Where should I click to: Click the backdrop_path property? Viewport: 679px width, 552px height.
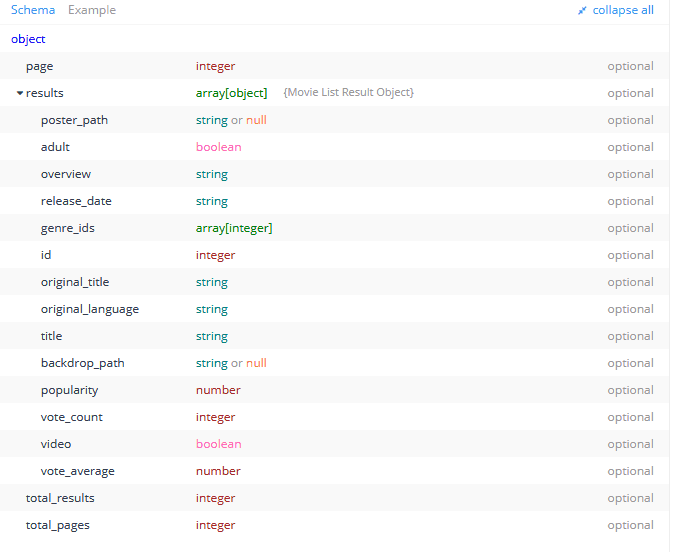pos(82,363)
